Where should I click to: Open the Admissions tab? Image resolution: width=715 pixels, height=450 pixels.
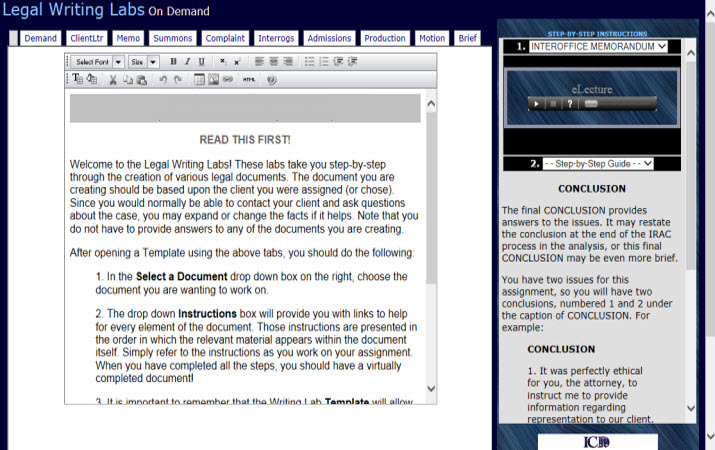329,38
